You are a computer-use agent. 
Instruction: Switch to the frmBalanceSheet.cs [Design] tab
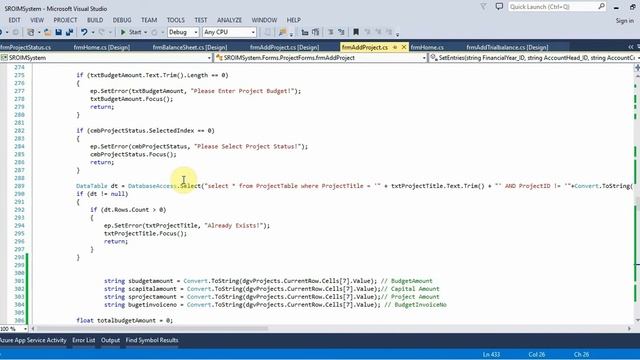pos(190,47)
